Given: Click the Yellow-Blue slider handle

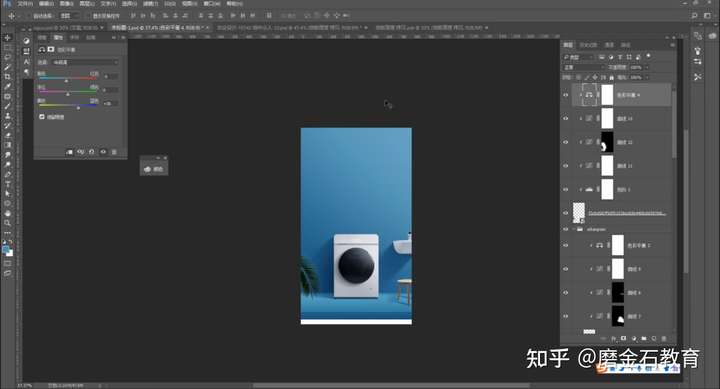Looking at the screenshot, I should coord(79,107).
